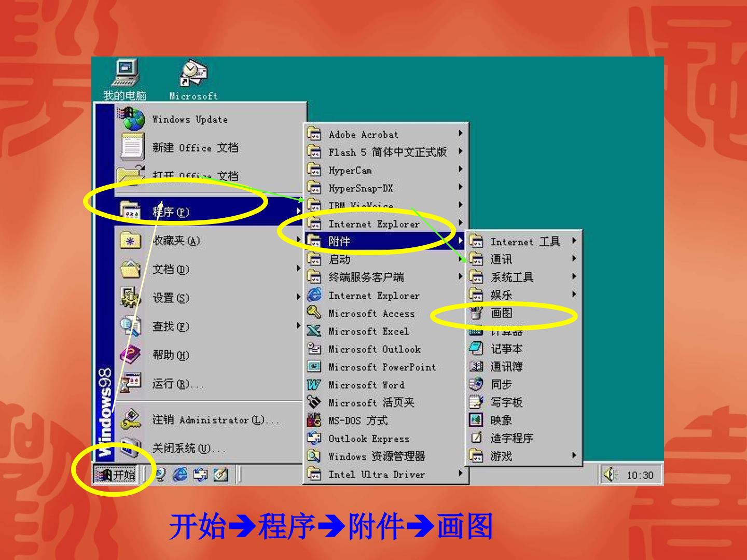Image resolution: width=747 pixels, height=560 pixels.
Task: Expand the Intel Ultra Driver submenu arrow
Action: tap(460, 473)
